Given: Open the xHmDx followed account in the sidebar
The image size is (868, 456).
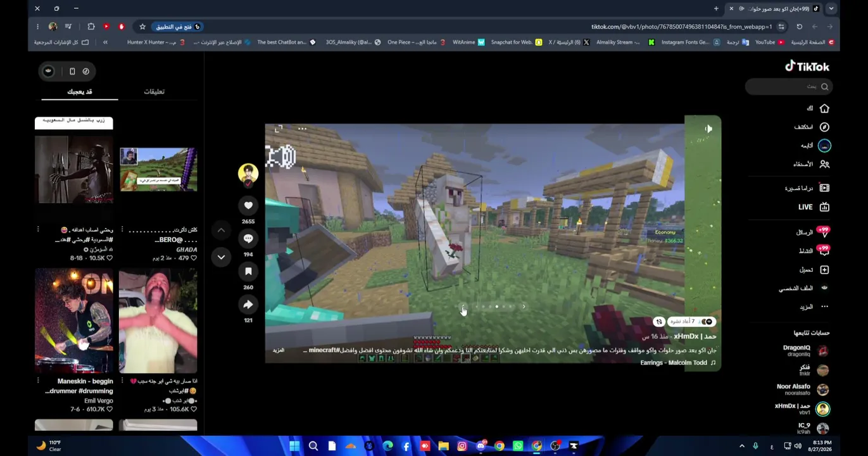Looking at the screenshot, I should point(802,408).
